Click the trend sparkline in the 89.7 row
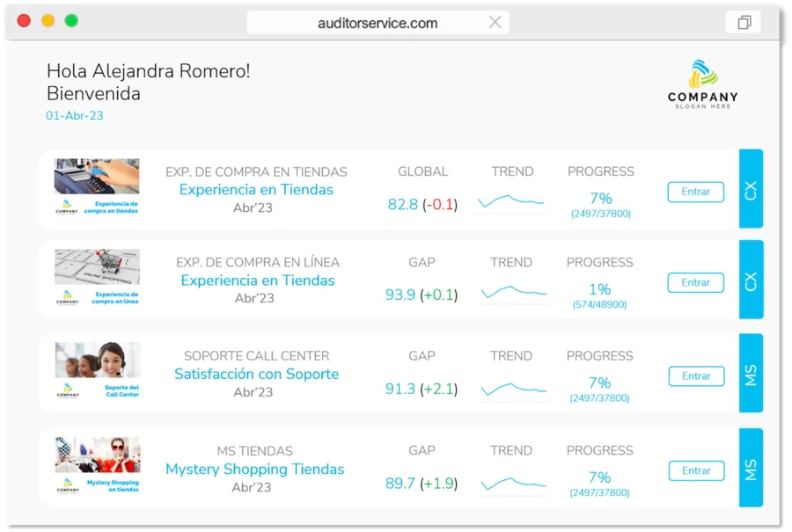This screenshot has height=532, width=792. pyautogui.click(x=513, y=484)
